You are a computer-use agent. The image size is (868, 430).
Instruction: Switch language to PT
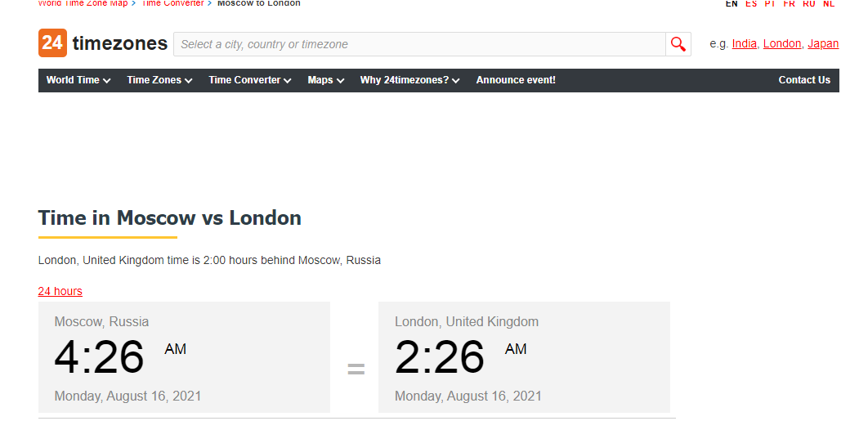pyautogui.click(x=770, y=3)
